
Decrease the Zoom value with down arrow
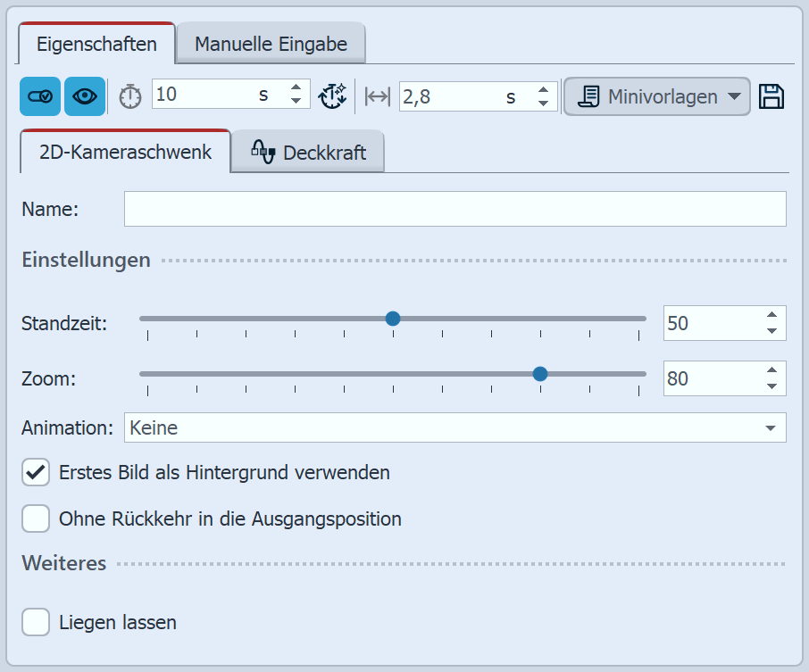[771, 386]
